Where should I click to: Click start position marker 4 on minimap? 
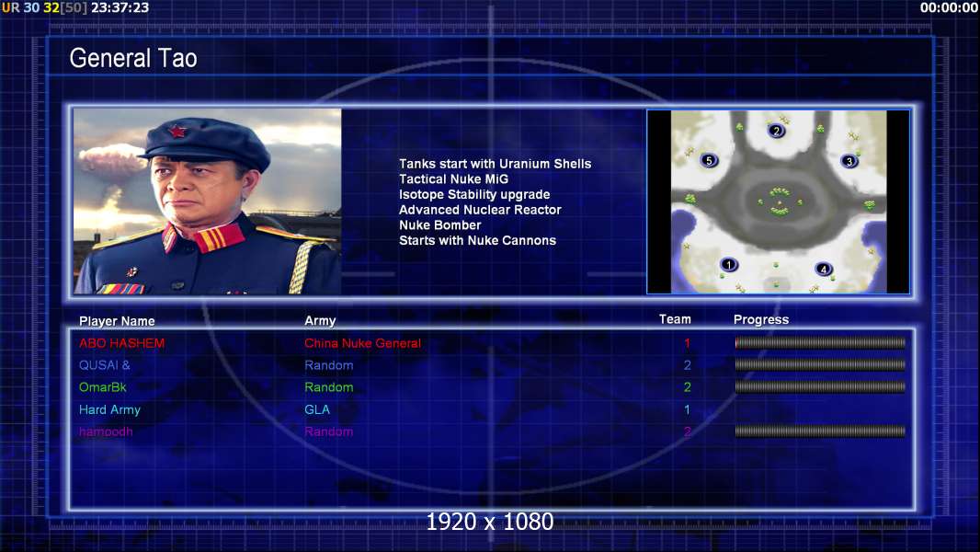click(824, 270)
